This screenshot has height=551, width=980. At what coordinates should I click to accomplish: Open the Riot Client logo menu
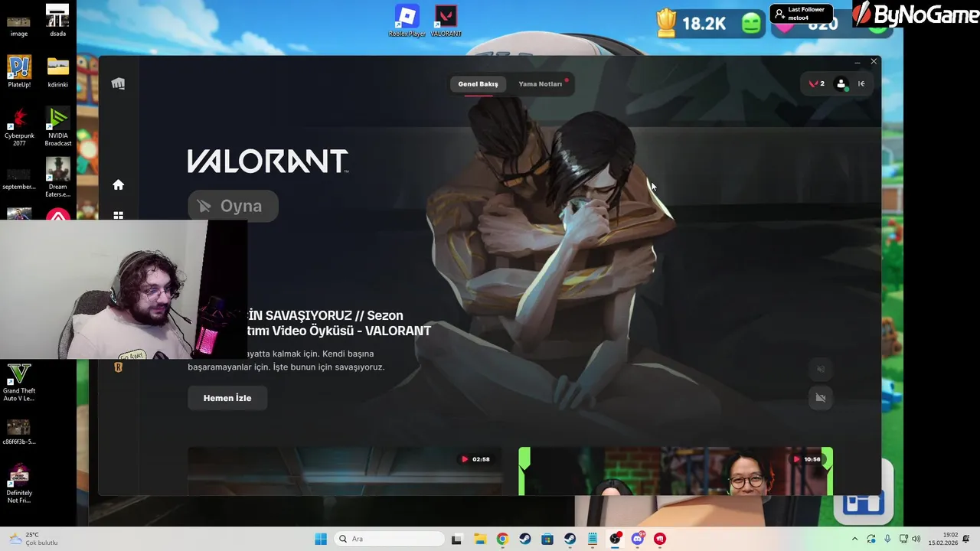[x=118, y=83]
